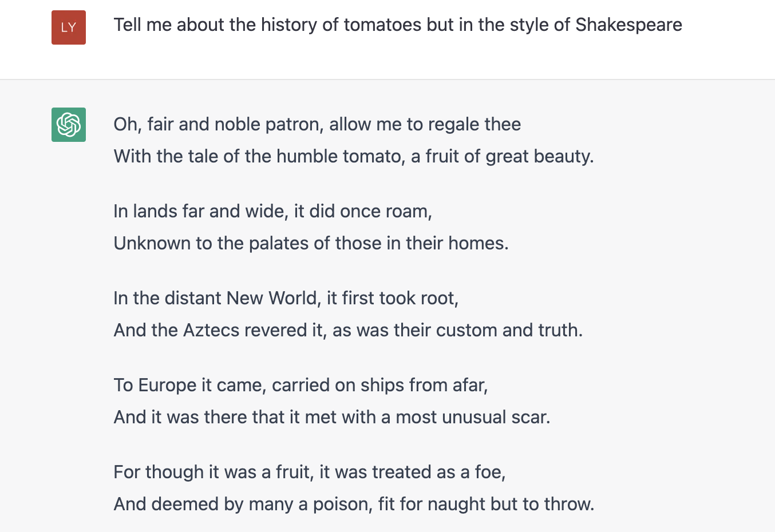This screenshot has height=532, width=775.
Task: Click the user prompt about tomatoes history
Action: [397, 25]
